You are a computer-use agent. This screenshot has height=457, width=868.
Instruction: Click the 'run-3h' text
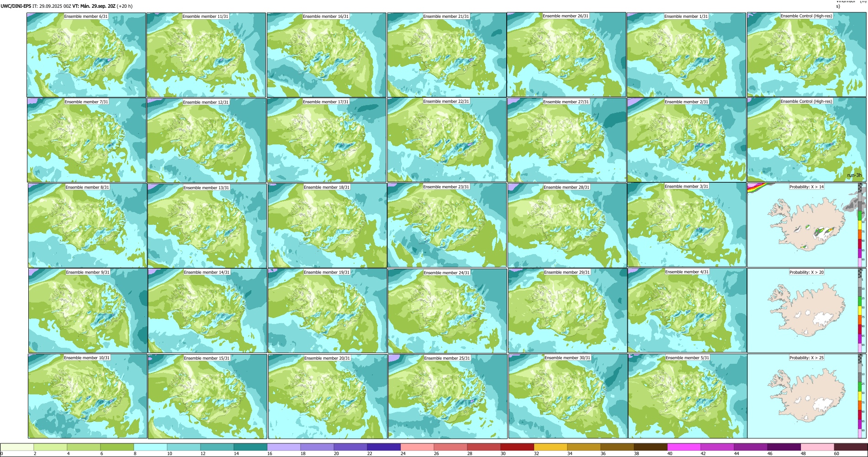(854, 175)
